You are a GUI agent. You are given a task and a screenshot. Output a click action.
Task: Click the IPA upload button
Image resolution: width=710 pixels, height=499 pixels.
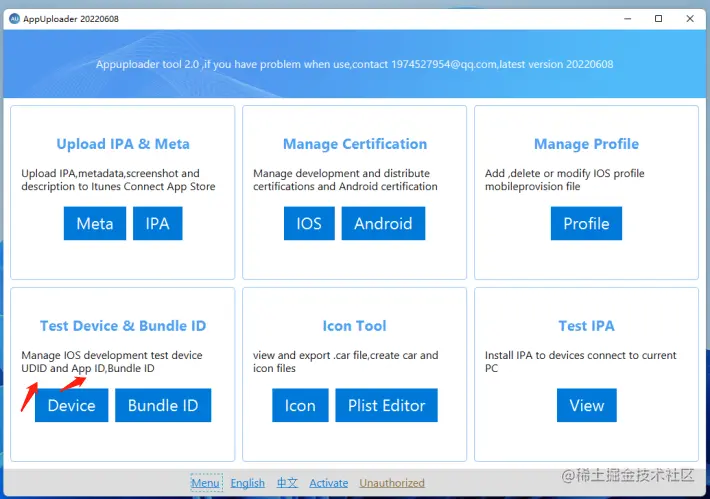[x=158, y=223]
